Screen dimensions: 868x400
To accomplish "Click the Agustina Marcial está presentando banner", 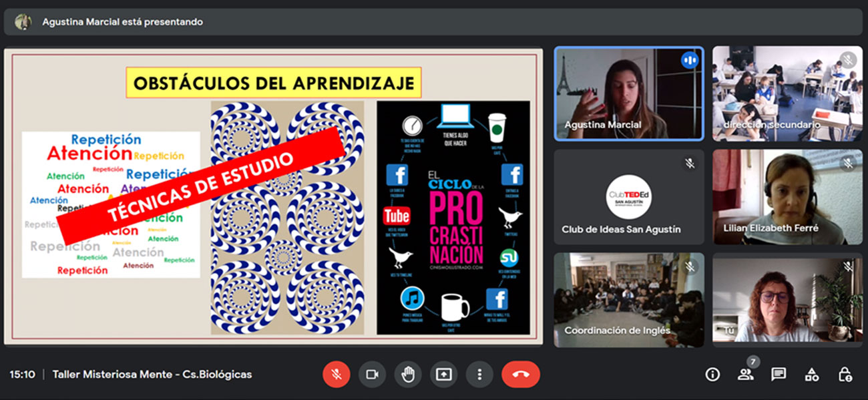I will pyautogui.click(x=123, y=22).
